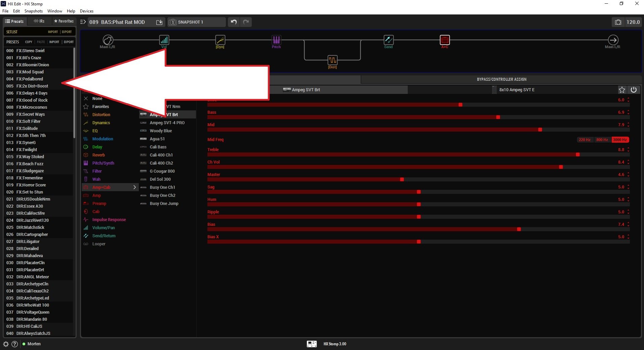The height and width of the screenshot is (350, 644).
Task: Click Presets Paste button
Action: tap(41, 42)
